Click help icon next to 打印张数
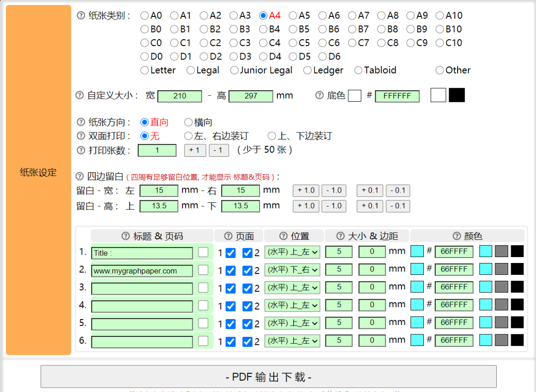Viewport: 536px width, 392px height. pos(81,150)
